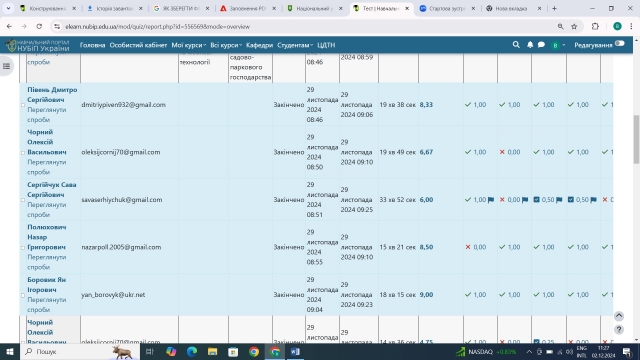Review attempt of Полюхович Назар
The width and height of the screenshot is (640, 360).
coord(46,262)
